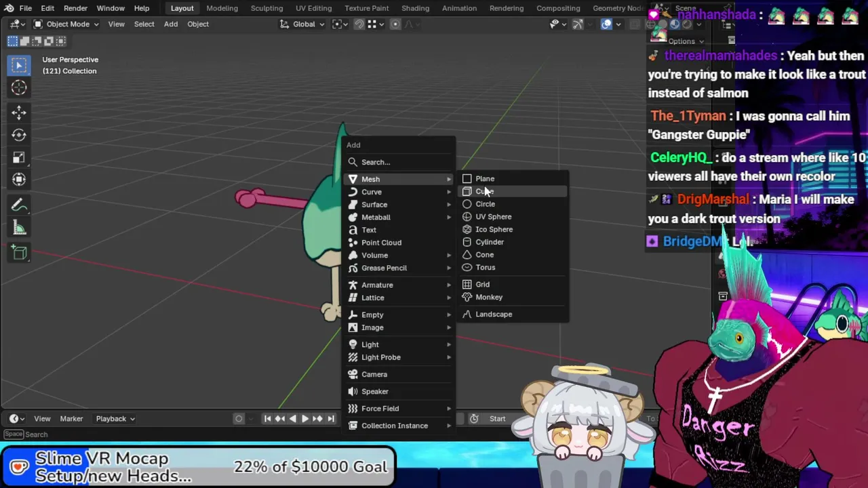The height and width of the screenshot is (488, 868).
Task: Pick the Scale tool in toolbar
Action: pos(19,157)
